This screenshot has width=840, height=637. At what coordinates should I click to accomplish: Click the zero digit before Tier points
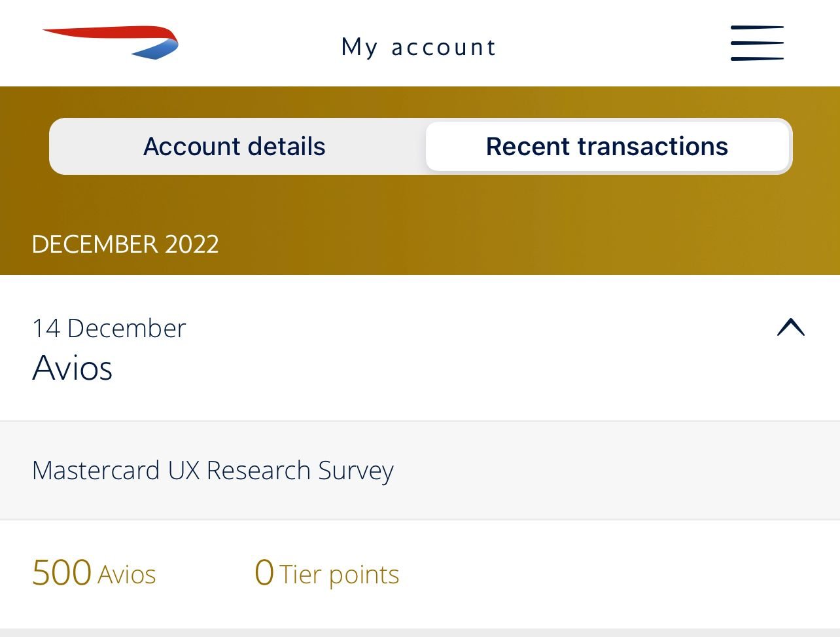264,572
